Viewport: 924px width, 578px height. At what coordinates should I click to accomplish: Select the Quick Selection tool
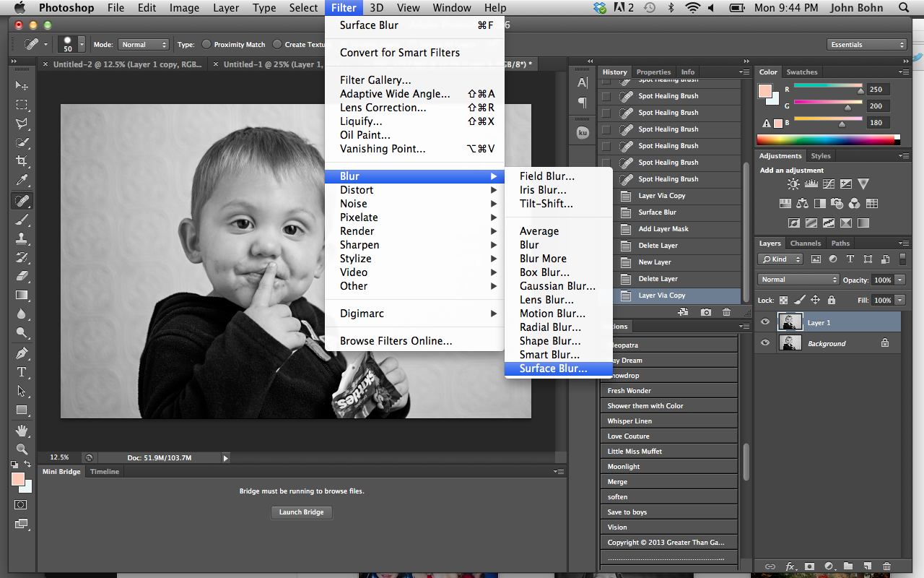click(x=22, y=142)
